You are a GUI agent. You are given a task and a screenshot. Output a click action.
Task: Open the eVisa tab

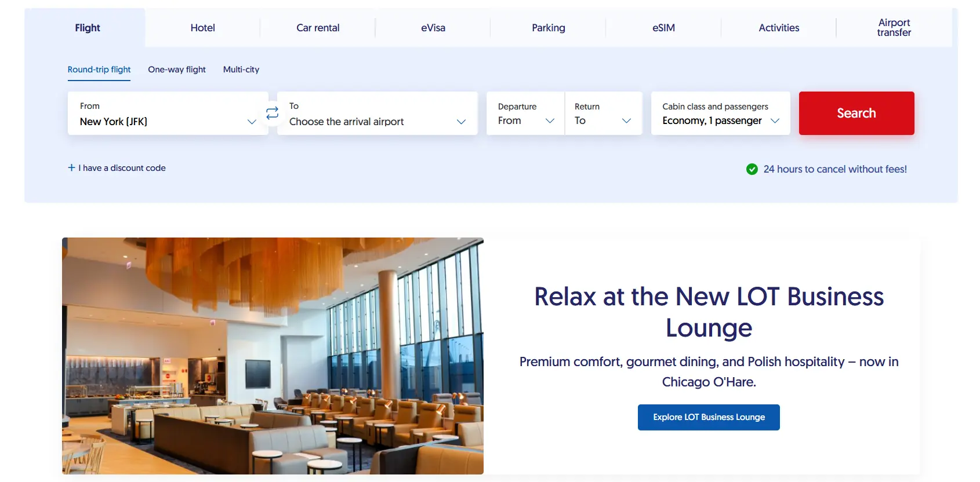[x=433, y=28]
